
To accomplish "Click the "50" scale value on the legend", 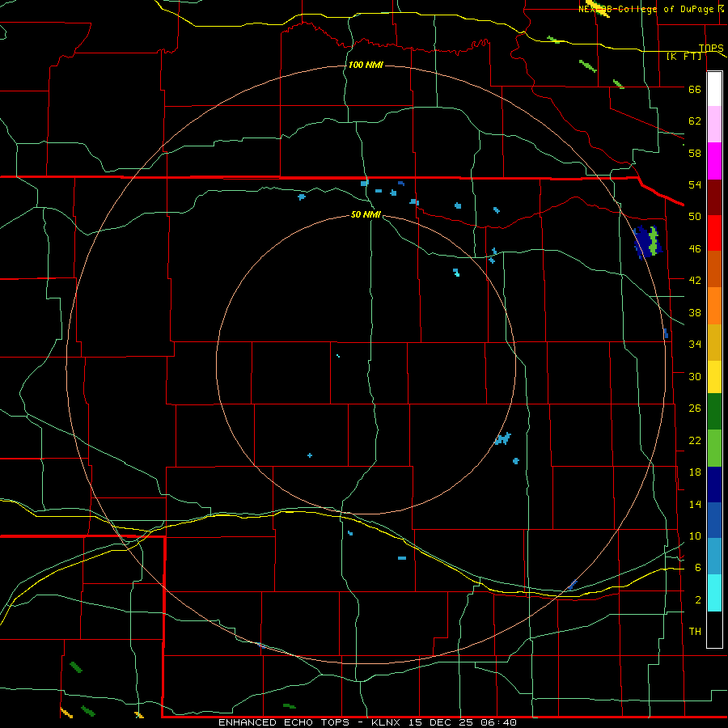I will (x=695, y=217).
